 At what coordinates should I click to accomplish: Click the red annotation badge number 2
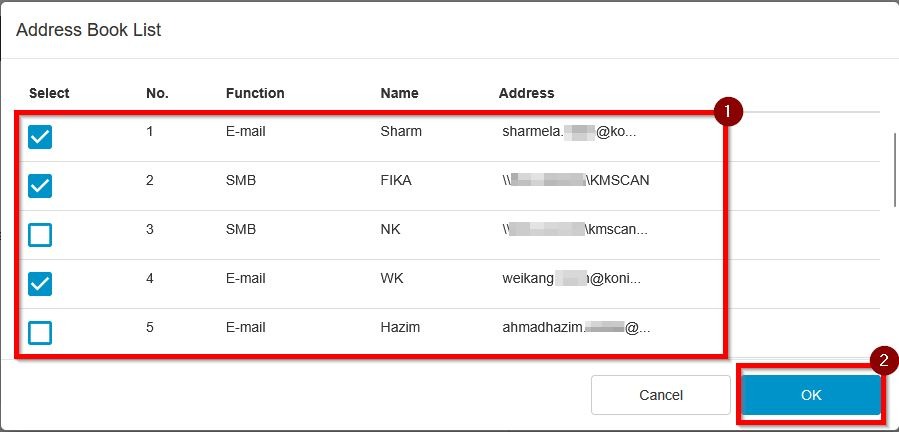point(884,362)
